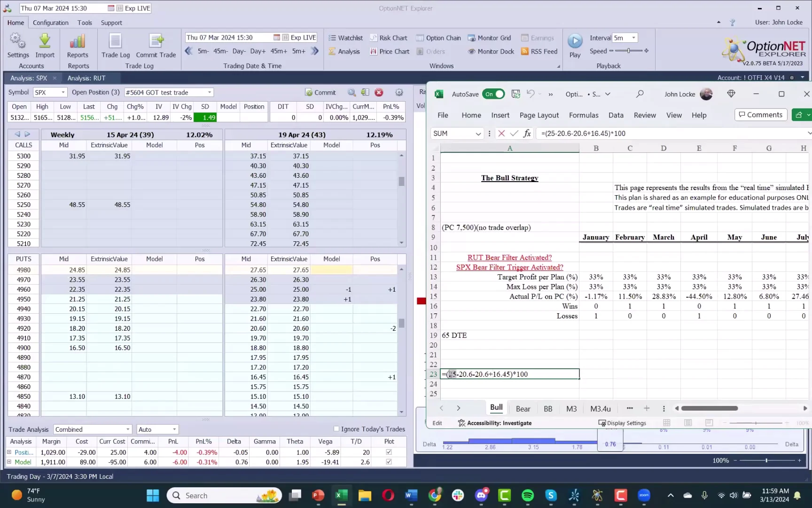Open the Watchlist window
Image resolution: width=812 pixels, height=508 pixels.
pos(345,38)
